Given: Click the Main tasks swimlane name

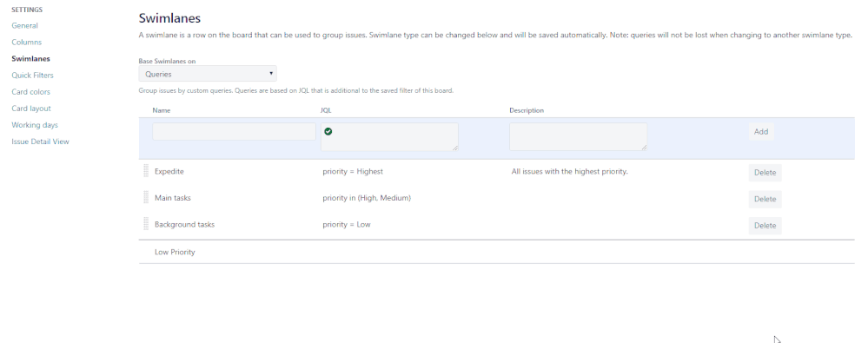Looking at the screenshot, I should pyautogui.click(x=173, y=198).
